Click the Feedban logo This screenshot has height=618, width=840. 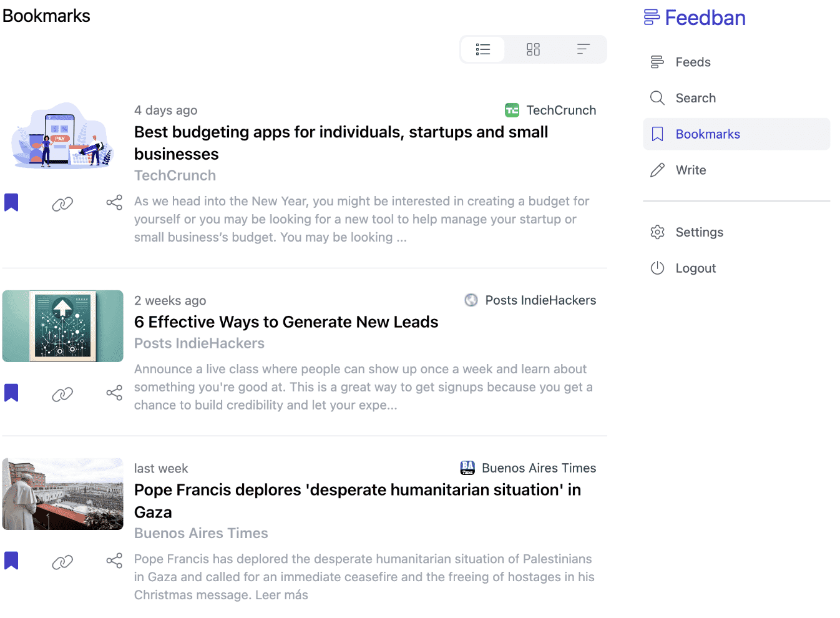pos(695,17)
